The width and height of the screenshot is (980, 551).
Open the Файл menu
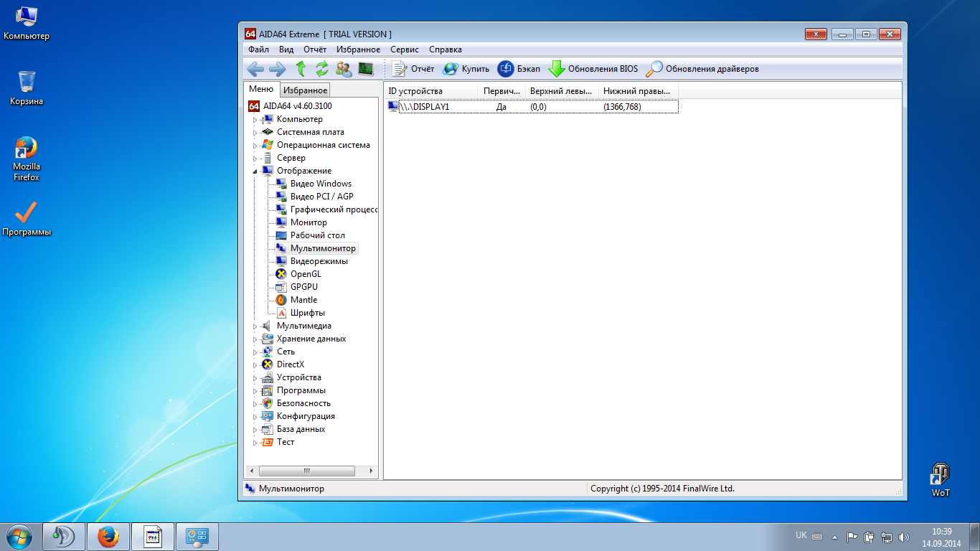[x=259, y=50]
